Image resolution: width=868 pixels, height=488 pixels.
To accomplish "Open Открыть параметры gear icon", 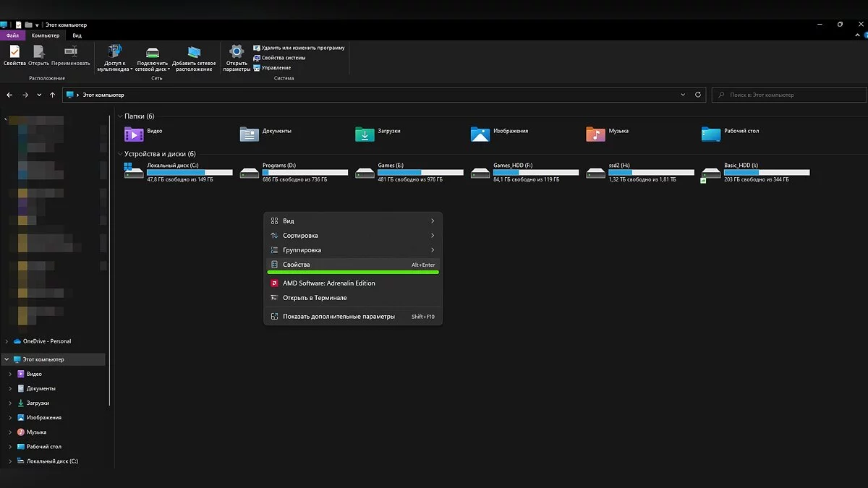I will (237, 52).
